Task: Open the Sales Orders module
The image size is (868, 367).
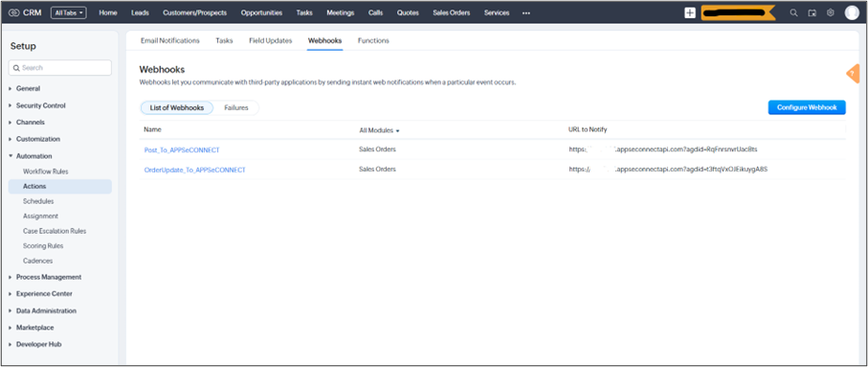Action: pos(452,12)
